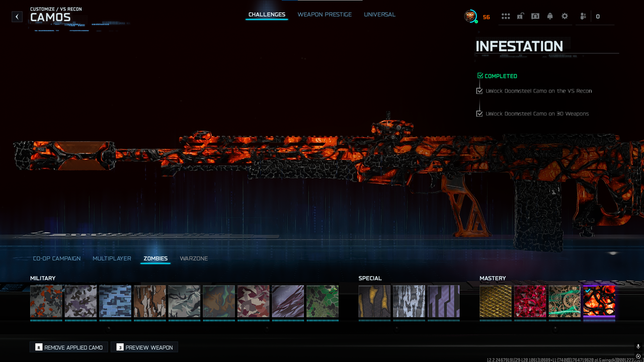This screenshot has width=644, height=362.
Task: Select the purple vertical stripe Special camo
Action: click(x=444, y=301)
